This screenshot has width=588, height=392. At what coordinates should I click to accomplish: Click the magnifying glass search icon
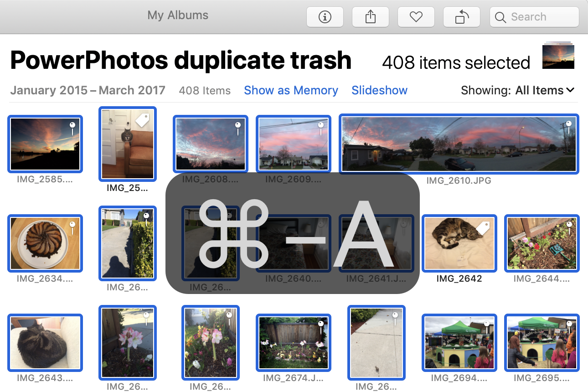(500, 17)
